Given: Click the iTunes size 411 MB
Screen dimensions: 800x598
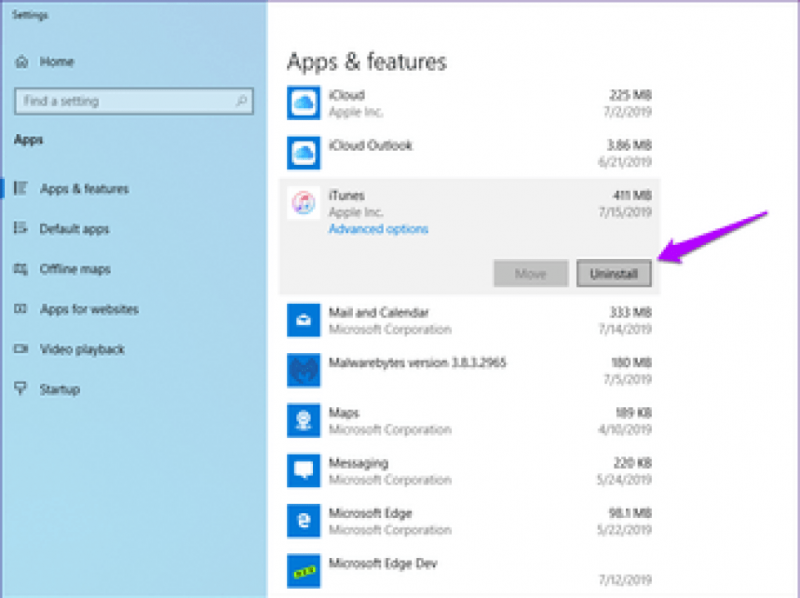Looking at the screenshot, I should click(x=632, y=195).
